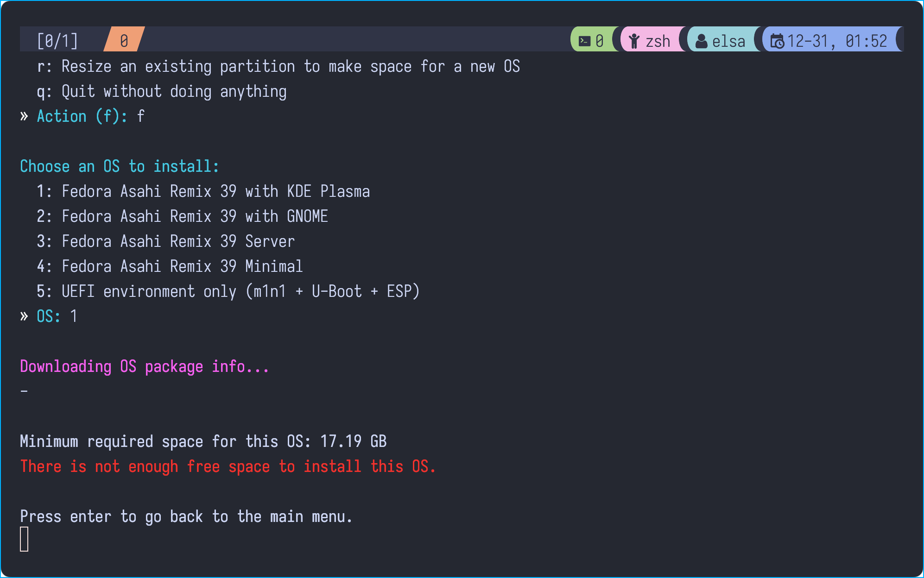Click the person icon beside zsh
The height and width of the screenshot is (578, 924).
pyautogui.click(x=634, y=41)
